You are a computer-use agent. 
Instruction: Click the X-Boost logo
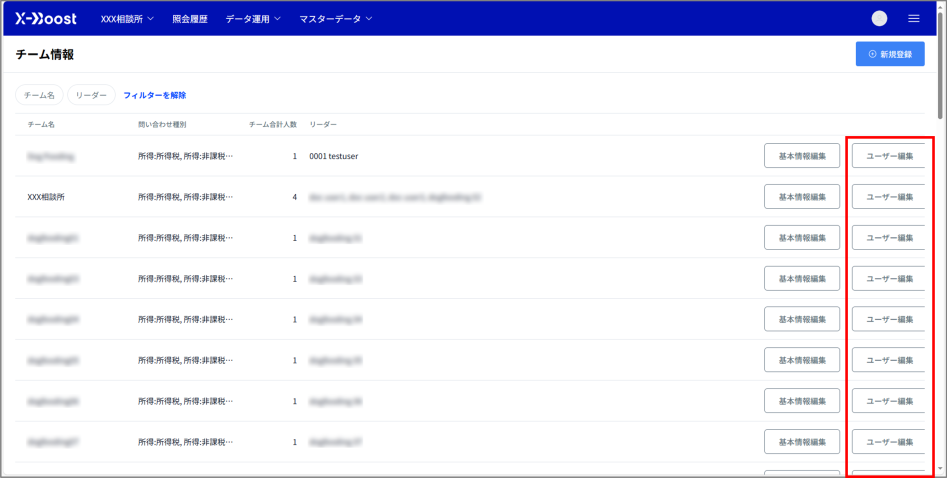pos(46,19)
